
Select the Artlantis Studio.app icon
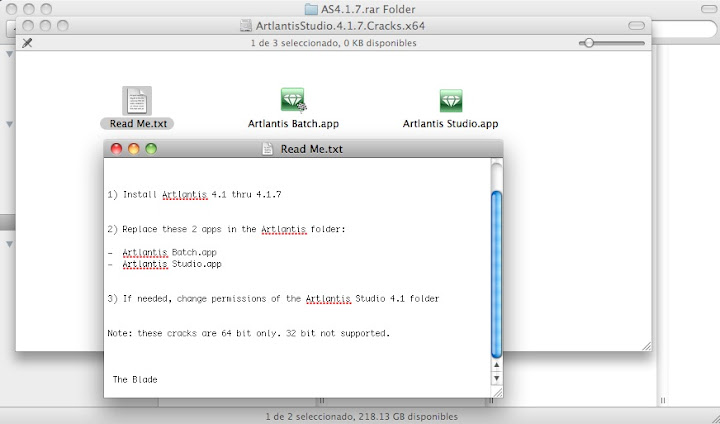point(451,101)
